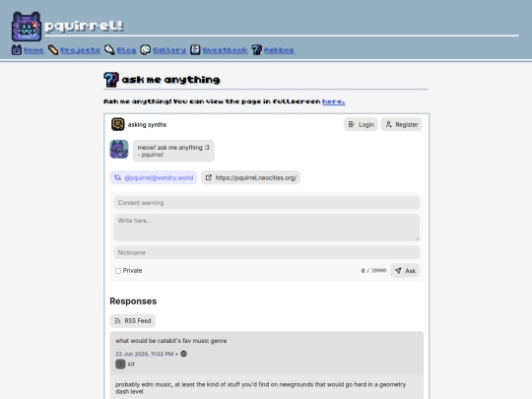Screen dimensions: 532x399
Task: Click the pquirrel! site title
Action: click(x=84, y=27)
